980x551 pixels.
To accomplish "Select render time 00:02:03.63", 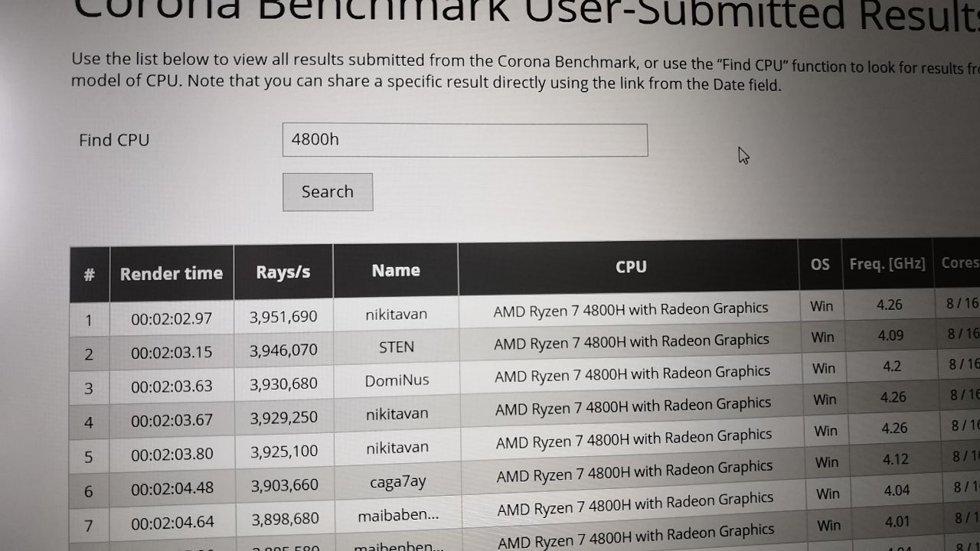I will (x=171, y=386).
